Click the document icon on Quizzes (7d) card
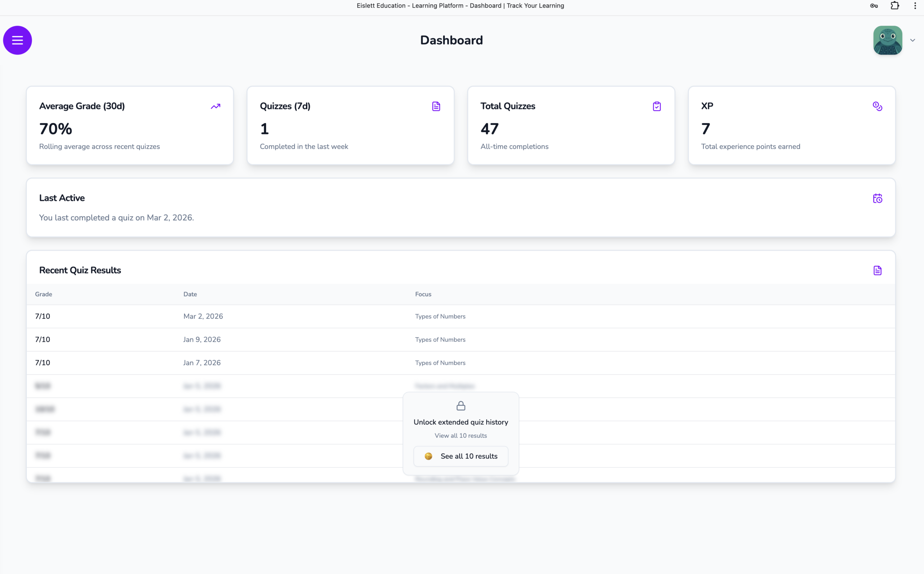 coord(436,106)
